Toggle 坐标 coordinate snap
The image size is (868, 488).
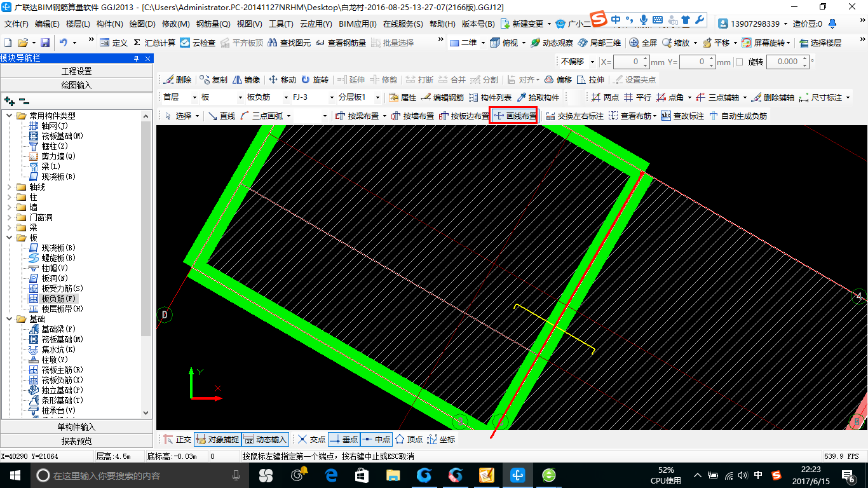(x=442, y=439)
